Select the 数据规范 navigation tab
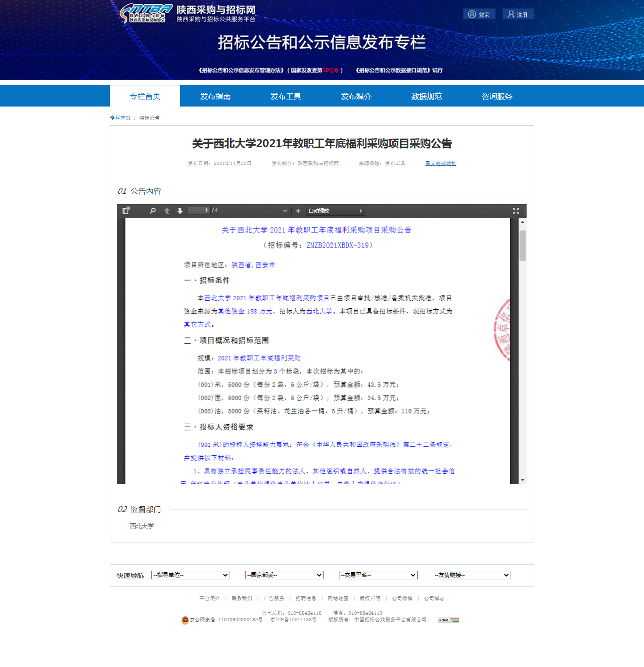This screenshot has width=644, height=667. [426, 96]
